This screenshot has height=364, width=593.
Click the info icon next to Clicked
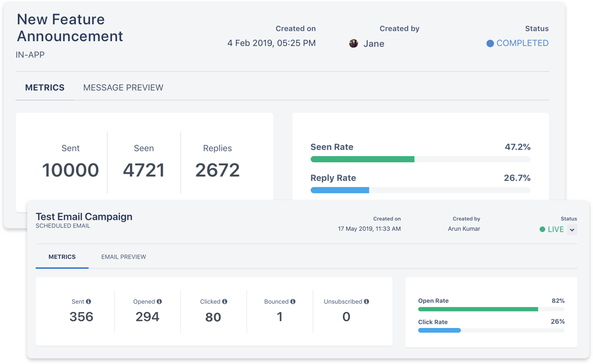click(x=225, y=302)
